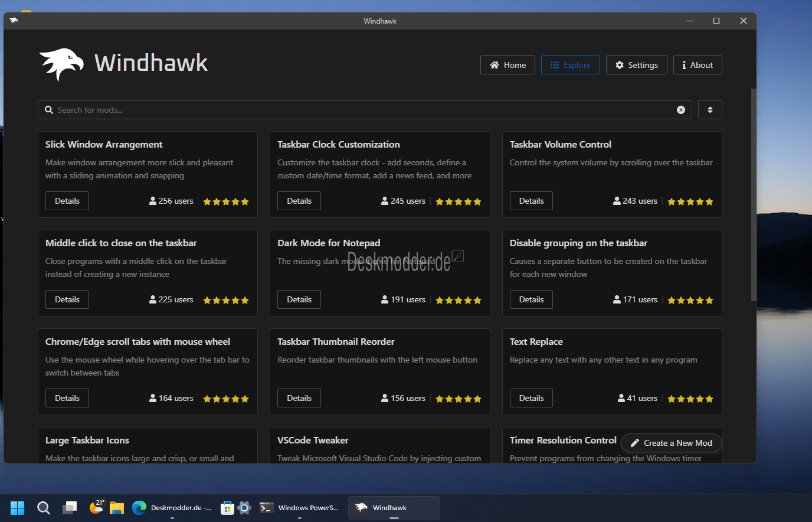812x522 pixels.
Task: Open Details for Disable grouping on the taskbar
Action: point(531,299)
